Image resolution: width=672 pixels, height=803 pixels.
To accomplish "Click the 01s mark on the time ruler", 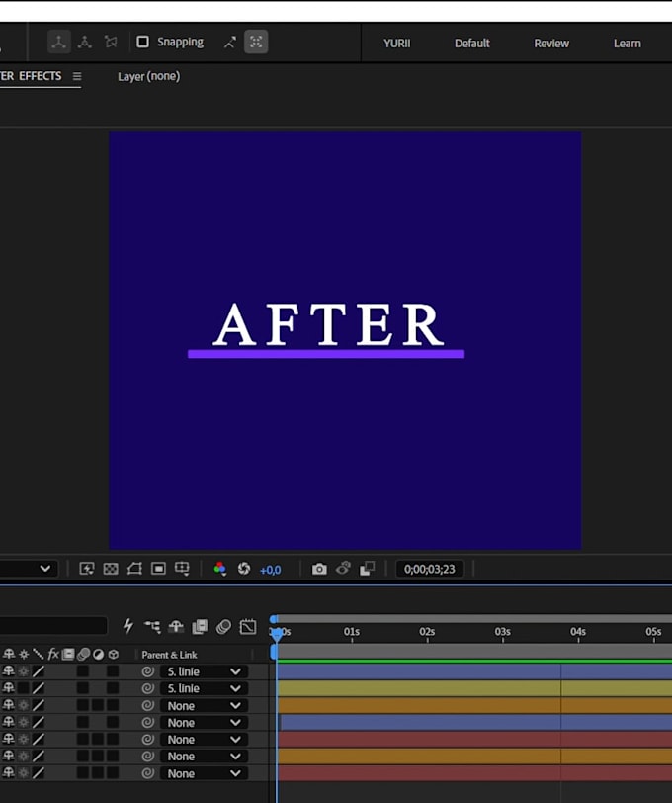I will pos(352,632).
